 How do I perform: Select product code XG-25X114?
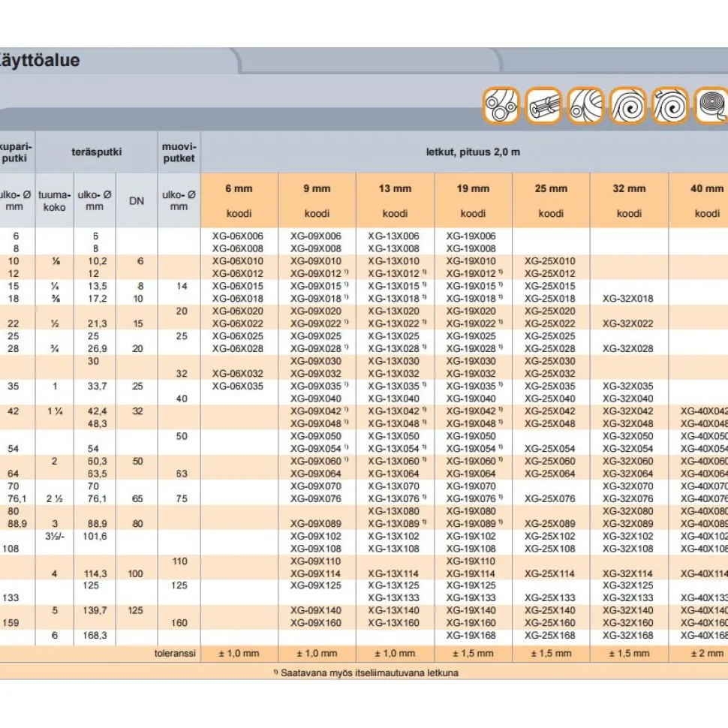coord(549,573)
